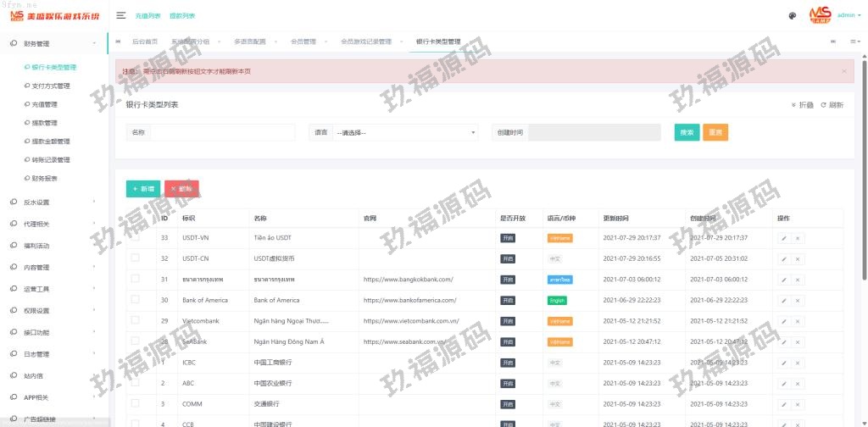
Task: Switch to the 会员管理 tab
Action: pyautogui.click(x=303, y=42)
